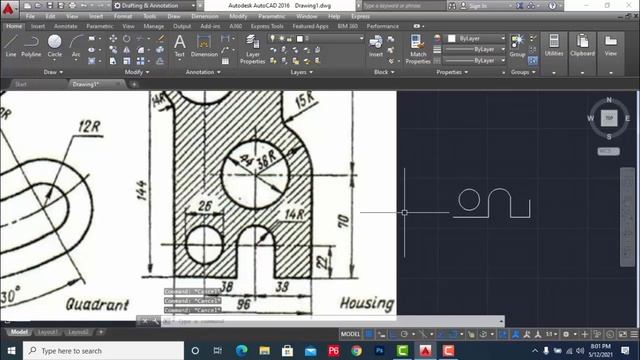Switch to the Start file tab
Image resolution: width=640 pixels, height=360 pixels.
point(20,84)
